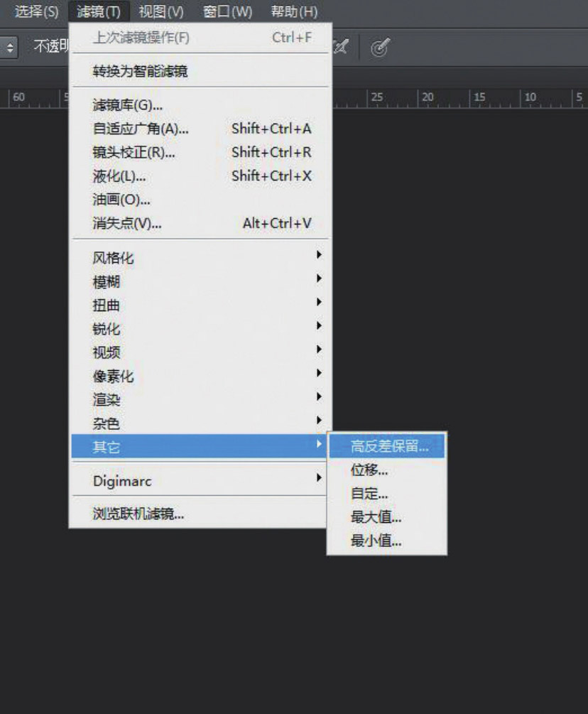Select 最小值... minimum filter
588x714 pixels.
pyautogui.click(x=387, y=541)
